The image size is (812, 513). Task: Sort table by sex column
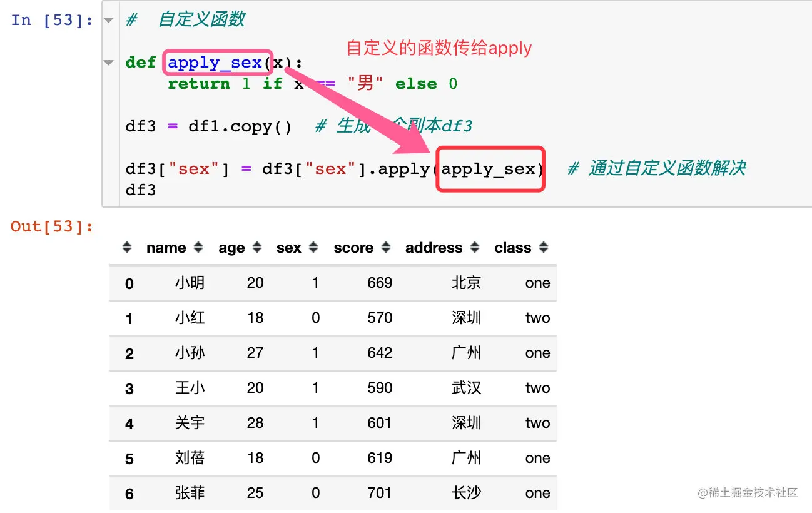pyautogui.click(x=313, y=248)
